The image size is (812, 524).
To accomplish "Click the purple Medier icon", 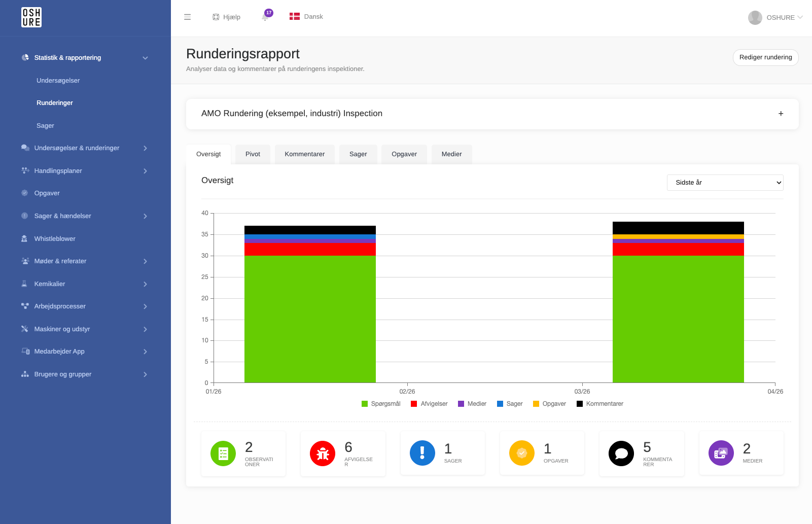I will 721,453.
